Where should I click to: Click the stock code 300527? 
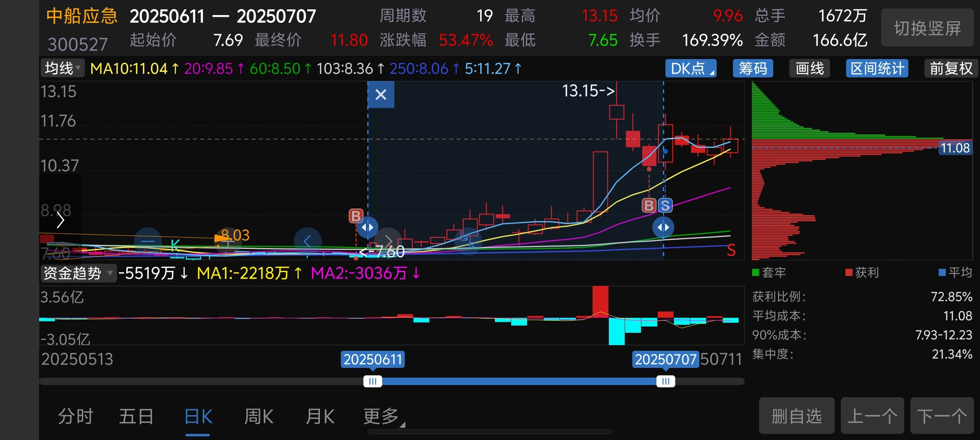(78, 44)
